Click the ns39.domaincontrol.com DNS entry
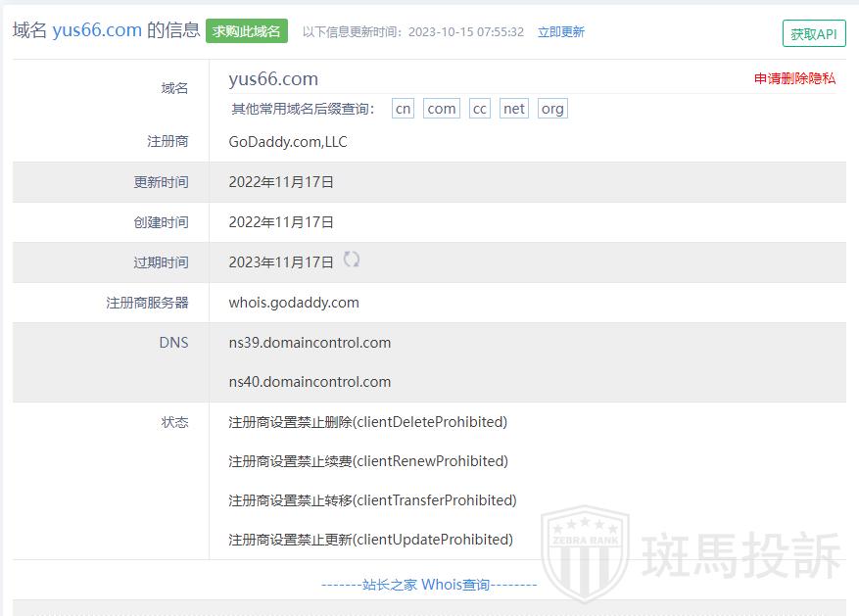 coord(310,343)
